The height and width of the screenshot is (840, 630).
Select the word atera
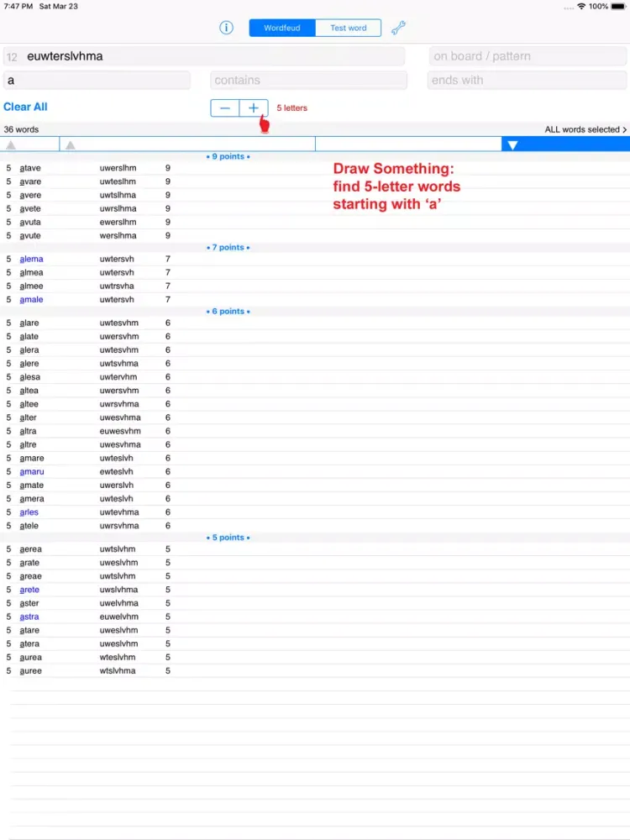[x=29, y=644]
